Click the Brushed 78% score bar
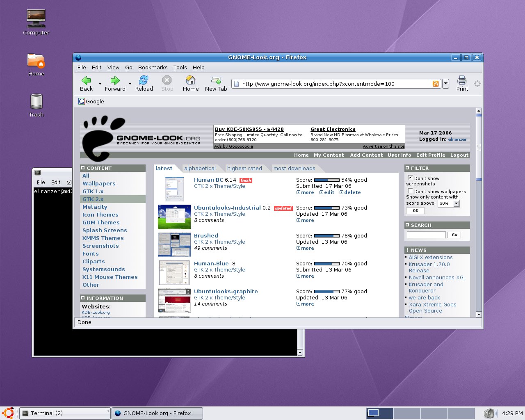The image size is (525, 420). (327, 236)
